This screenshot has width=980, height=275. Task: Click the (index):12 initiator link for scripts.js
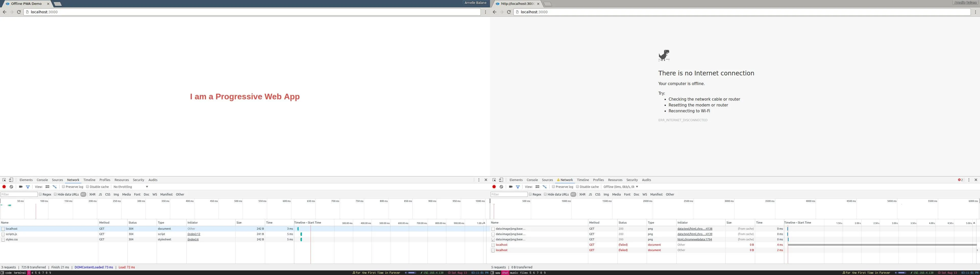pyautogui.click(x=194, y=234)
